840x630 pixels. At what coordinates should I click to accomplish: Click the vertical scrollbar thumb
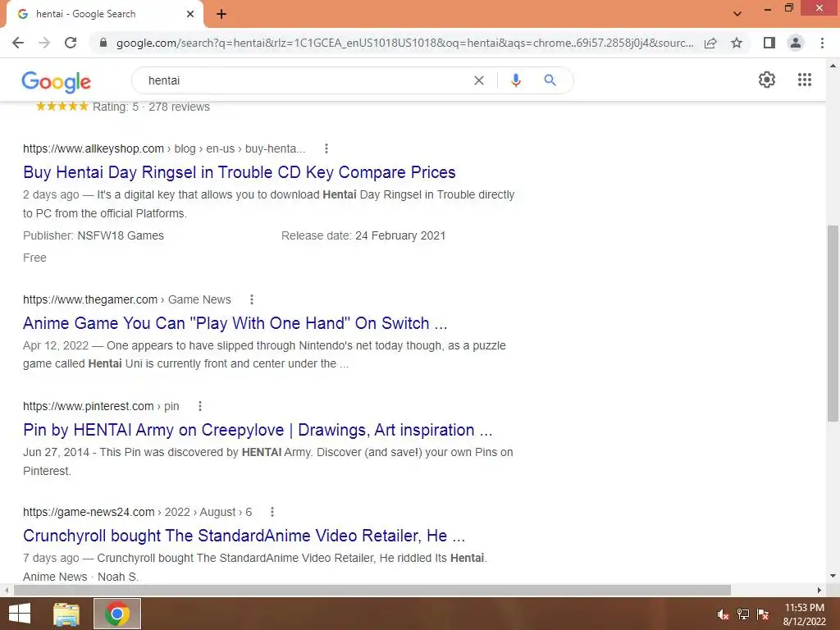[x=833, y=323]
